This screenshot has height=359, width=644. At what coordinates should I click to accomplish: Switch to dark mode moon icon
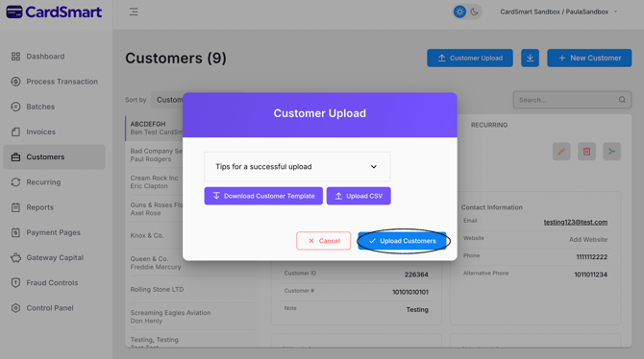click(x=475, y=12)
